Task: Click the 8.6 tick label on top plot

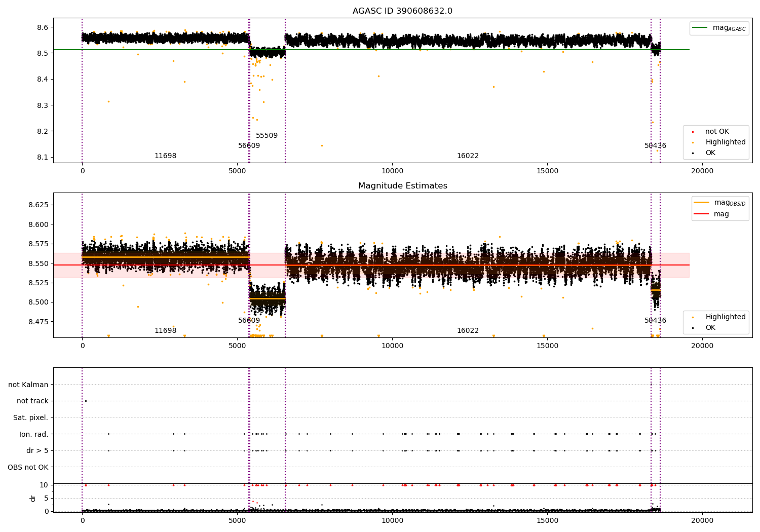Action: pyautogui.click(x=42, y=27)
